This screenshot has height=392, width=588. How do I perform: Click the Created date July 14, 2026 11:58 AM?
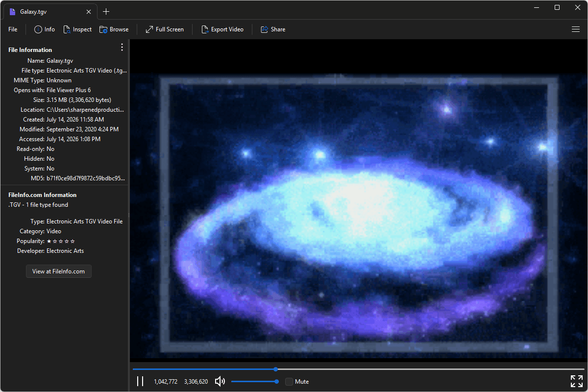[x=75, y=120]
